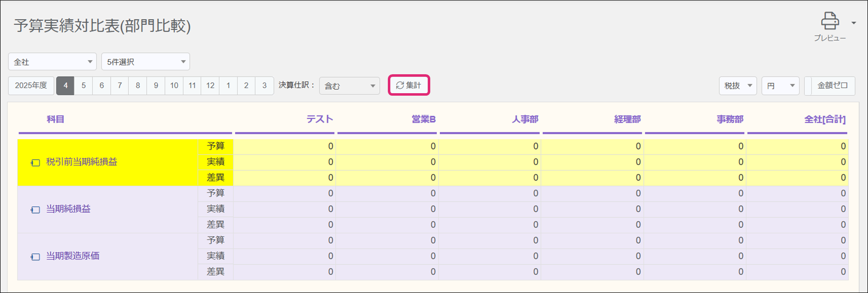Click the icon beside 税引前当期純損益
Screen dimensions: 868x293
[35, 162]
